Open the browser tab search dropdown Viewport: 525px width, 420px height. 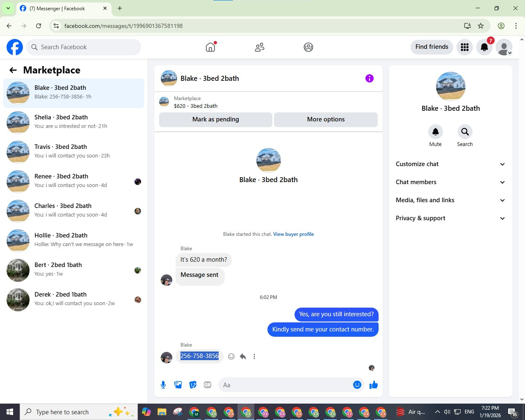[x=8, y=8]
